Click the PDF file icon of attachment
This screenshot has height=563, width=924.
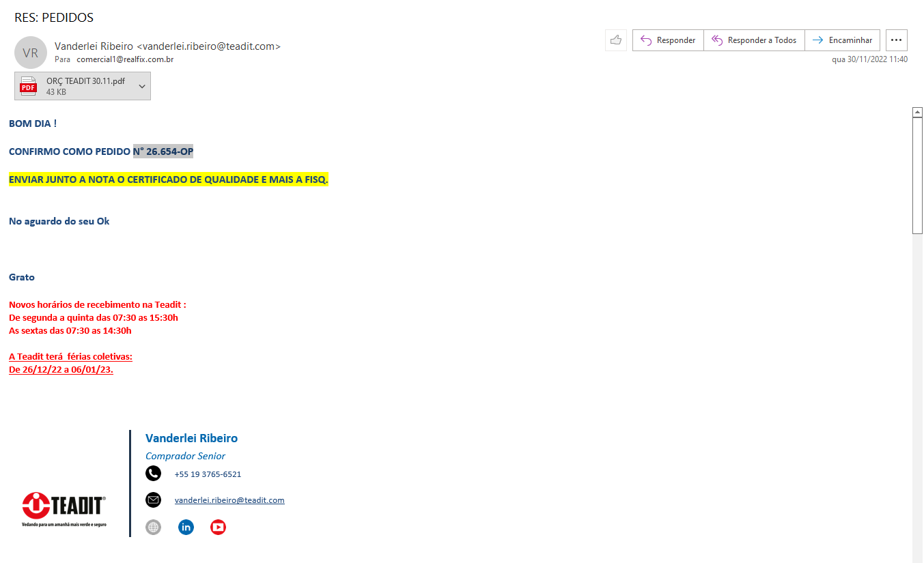click(29, 87)
